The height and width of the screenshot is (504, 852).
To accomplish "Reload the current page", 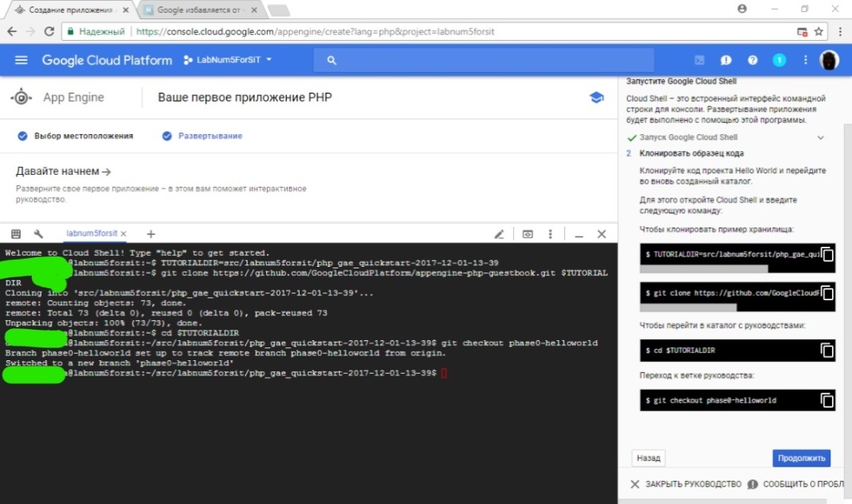I will tap(49, 31).
